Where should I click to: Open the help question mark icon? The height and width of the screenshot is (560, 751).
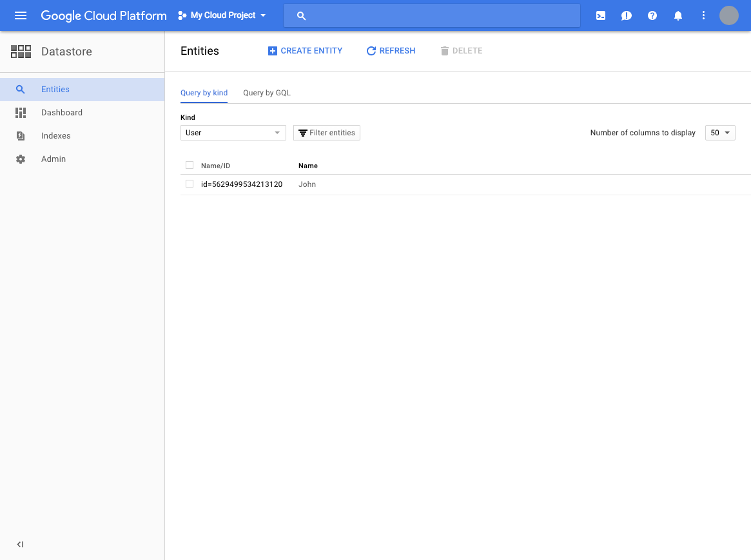(x=652, y=15)
